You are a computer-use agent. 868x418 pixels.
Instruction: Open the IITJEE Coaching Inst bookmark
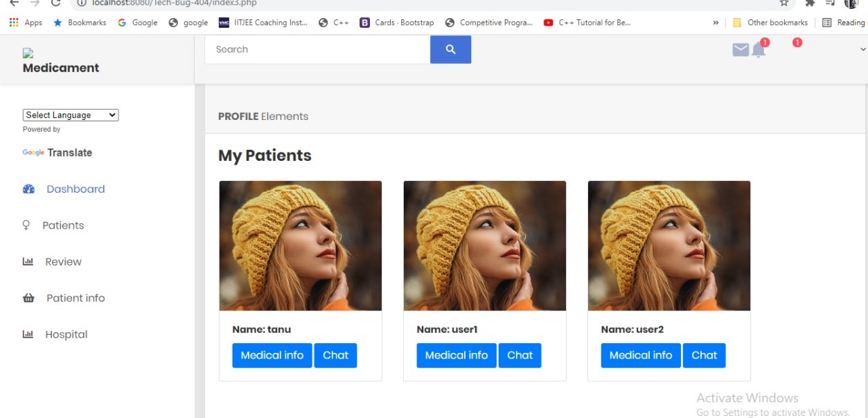[263, 22]
